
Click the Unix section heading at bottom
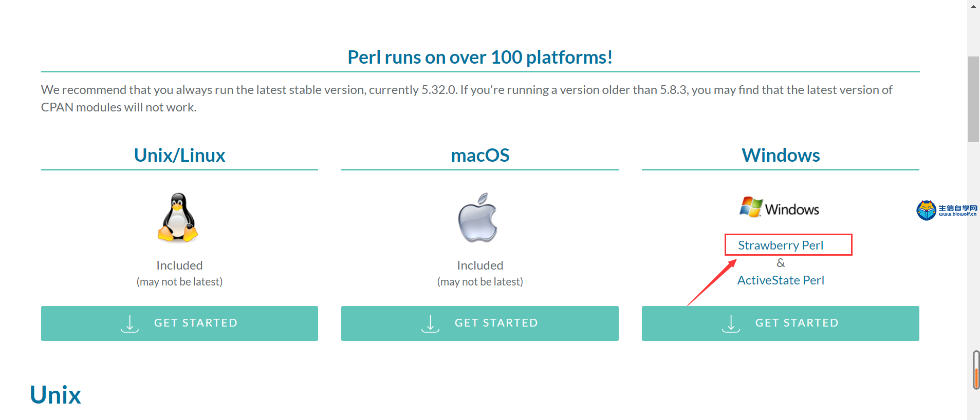[56, 395]
